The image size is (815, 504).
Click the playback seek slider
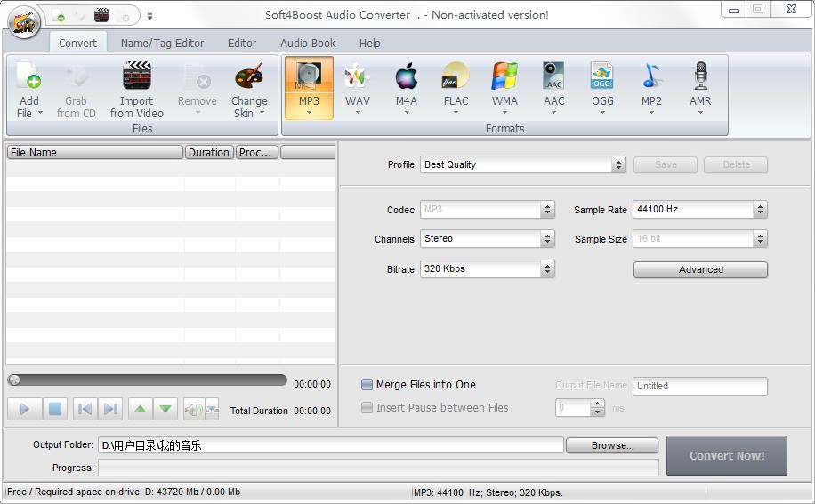coord(147,380)
